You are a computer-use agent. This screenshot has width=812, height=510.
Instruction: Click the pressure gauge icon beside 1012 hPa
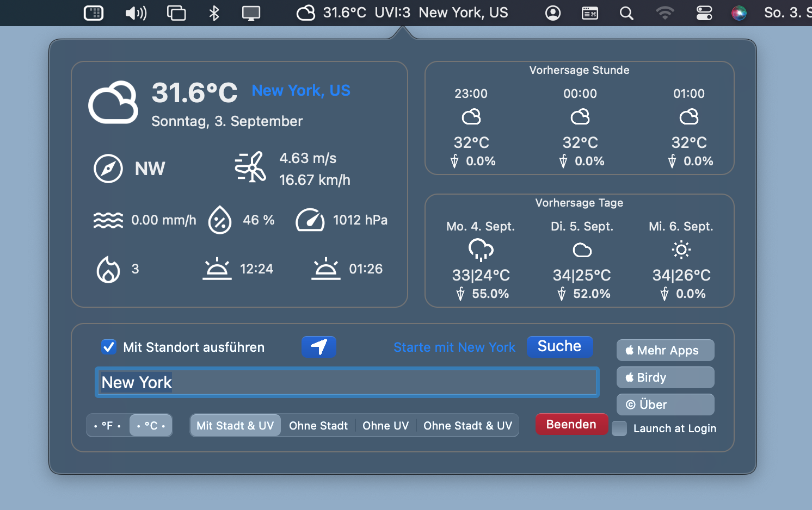310,220
